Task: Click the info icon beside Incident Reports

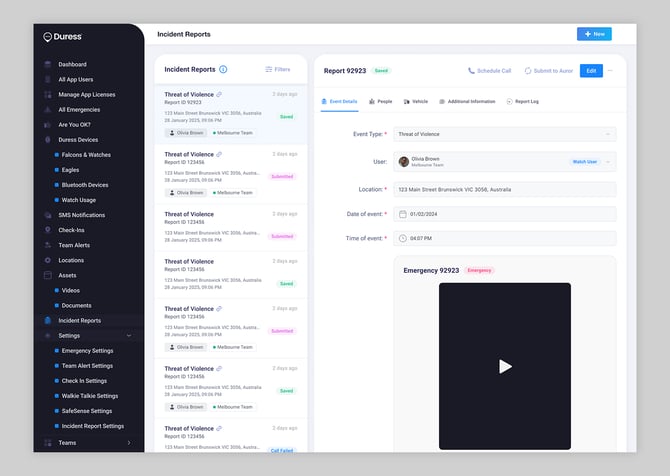Action: (x=223, y=69)
